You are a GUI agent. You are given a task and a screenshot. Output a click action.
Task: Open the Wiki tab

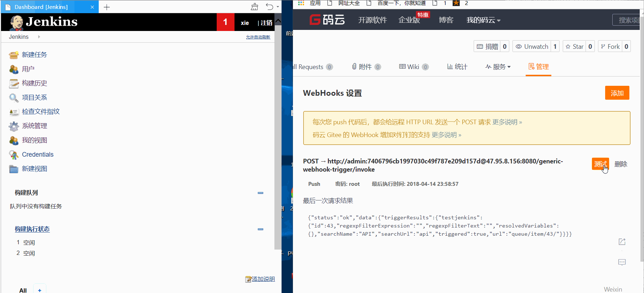point(414,67)
